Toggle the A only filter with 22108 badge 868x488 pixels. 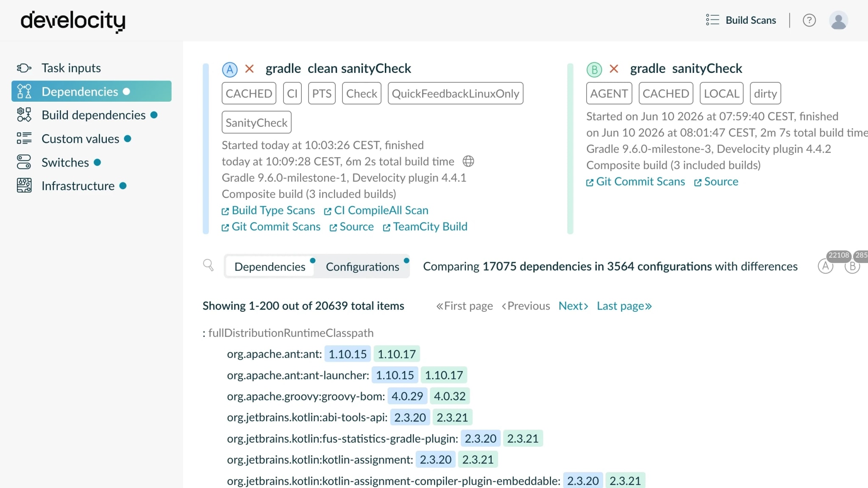[826, 266]
